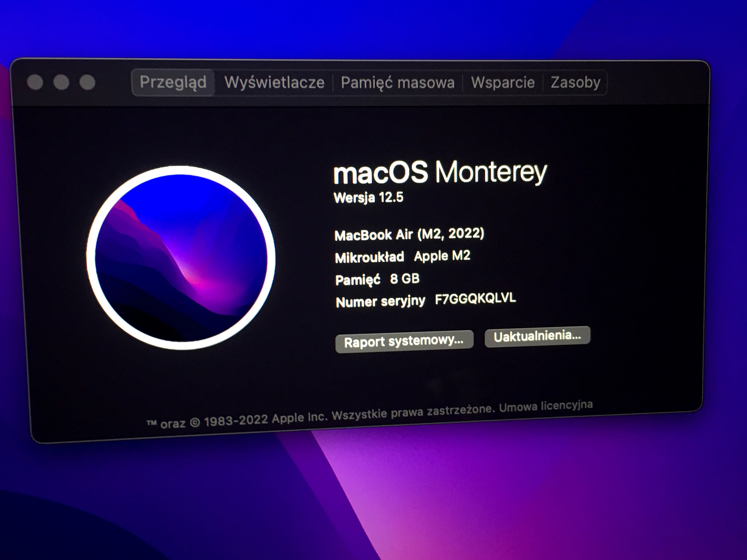Click the Uaktualnienia button

click(537, 336)
